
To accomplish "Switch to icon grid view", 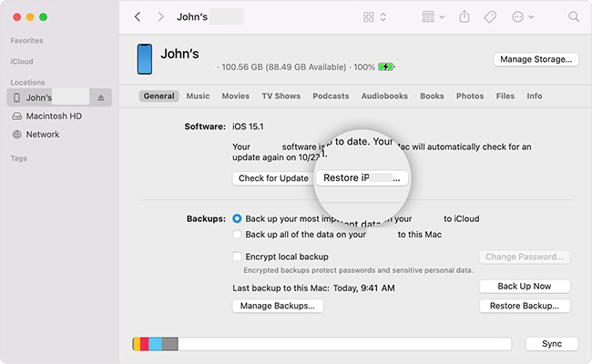I will (369, 16).
